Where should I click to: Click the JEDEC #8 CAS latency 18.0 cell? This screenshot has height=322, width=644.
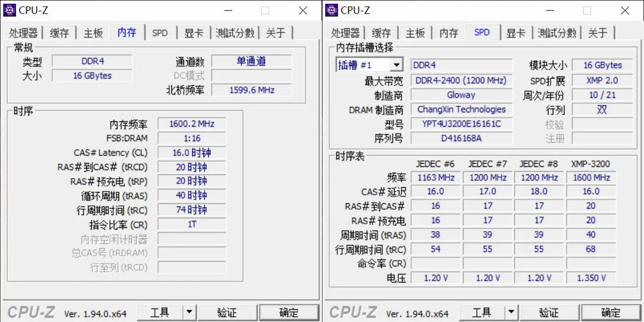539,192
